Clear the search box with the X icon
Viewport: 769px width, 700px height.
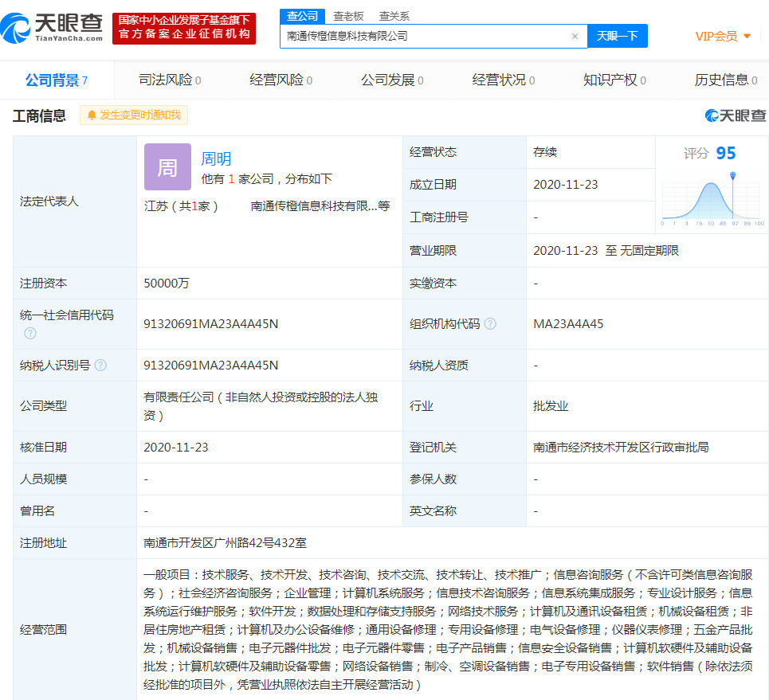[575, 37]
